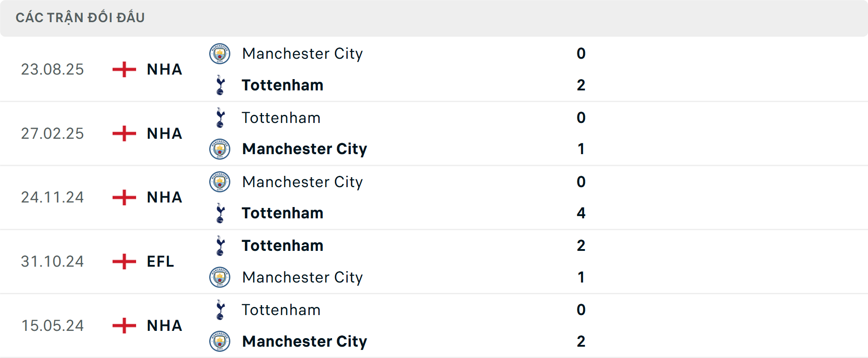The image size is (868, 358).
Task: Select the Manchester City team name in the first match
Action: [x=303, y=53]
